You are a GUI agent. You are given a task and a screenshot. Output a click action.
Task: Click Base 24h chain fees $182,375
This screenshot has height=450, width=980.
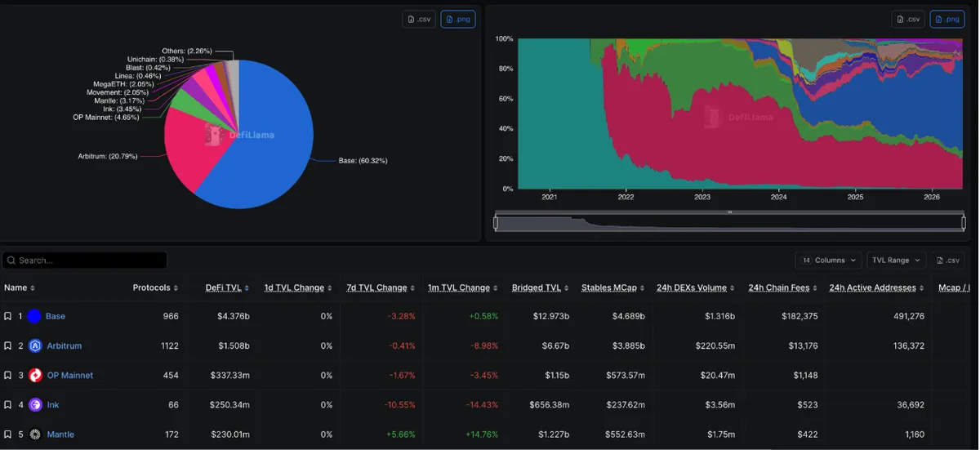800,316
